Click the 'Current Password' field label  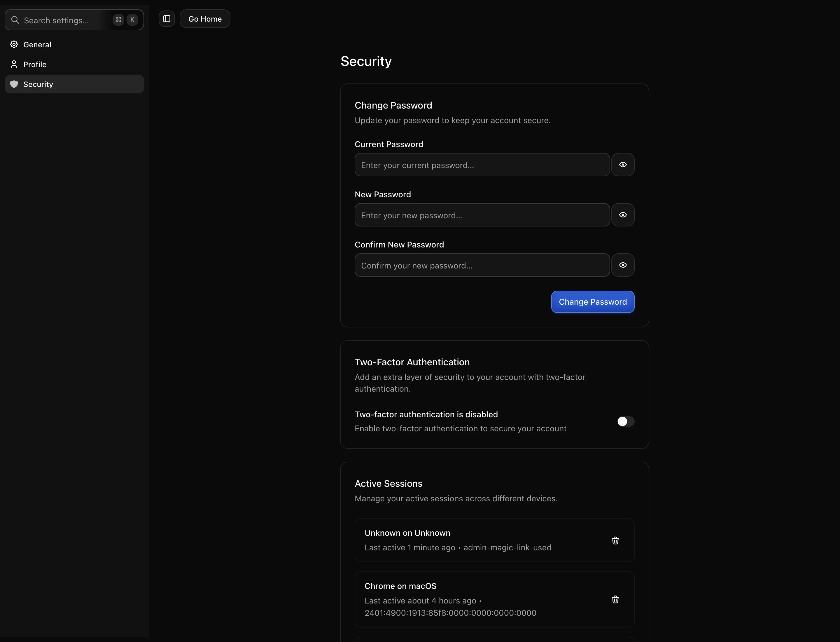pyautogui.click(x=389, y=144)
